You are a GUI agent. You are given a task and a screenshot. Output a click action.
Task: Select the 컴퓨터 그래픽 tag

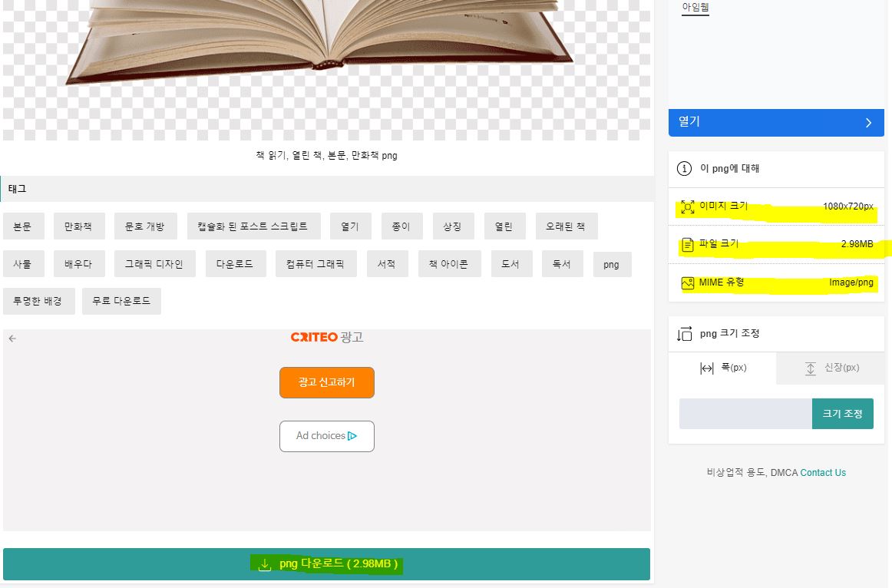[316, 264]
